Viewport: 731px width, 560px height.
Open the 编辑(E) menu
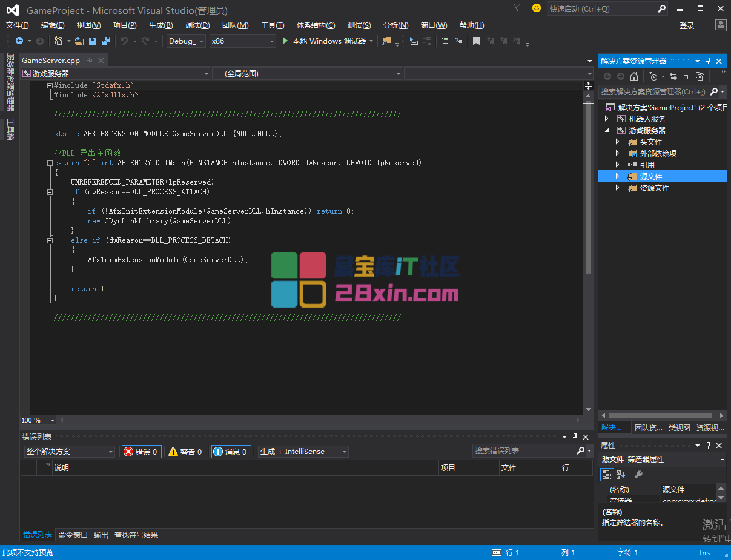pos(53,25)
